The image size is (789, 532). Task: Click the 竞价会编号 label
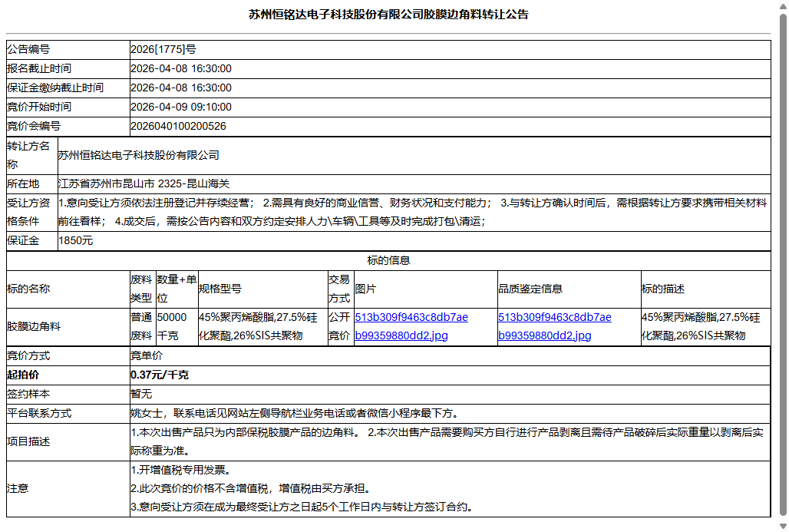(x=34, y=126)
